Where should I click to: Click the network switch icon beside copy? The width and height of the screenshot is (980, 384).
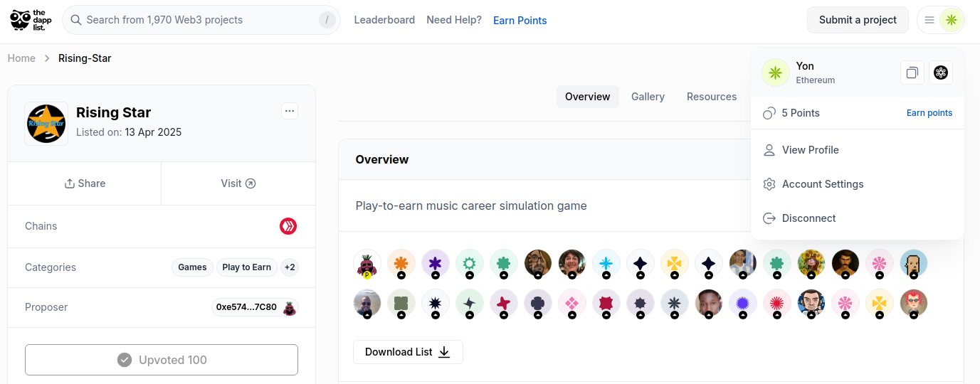[x=941, y=73]
